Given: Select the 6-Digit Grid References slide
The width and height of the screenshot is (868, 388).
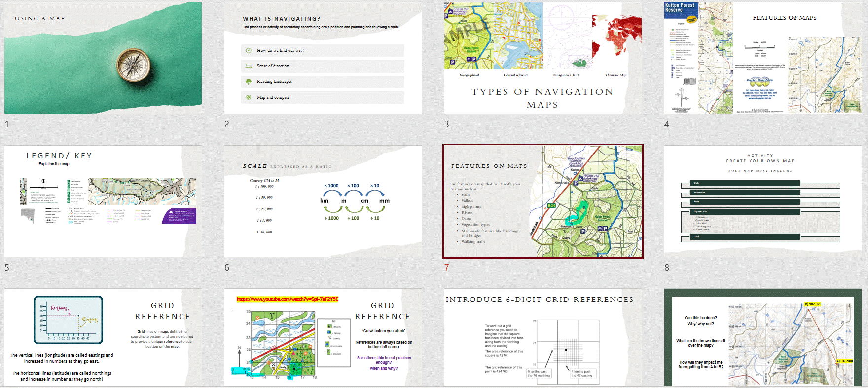Looking at the screenshot, I should 543,337.
